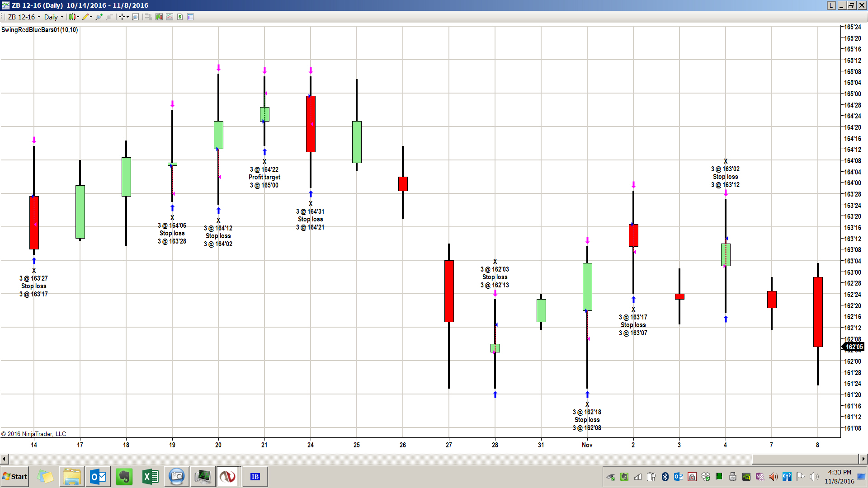The image size is (868, 488).
Task: Open the Windows Start menu
Action: (x=15, y=477)
